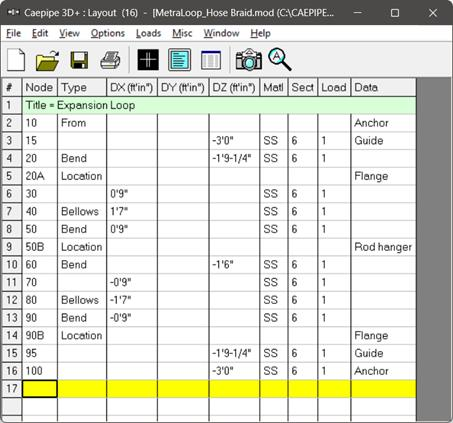Open the Options menu

coord(108,33)
